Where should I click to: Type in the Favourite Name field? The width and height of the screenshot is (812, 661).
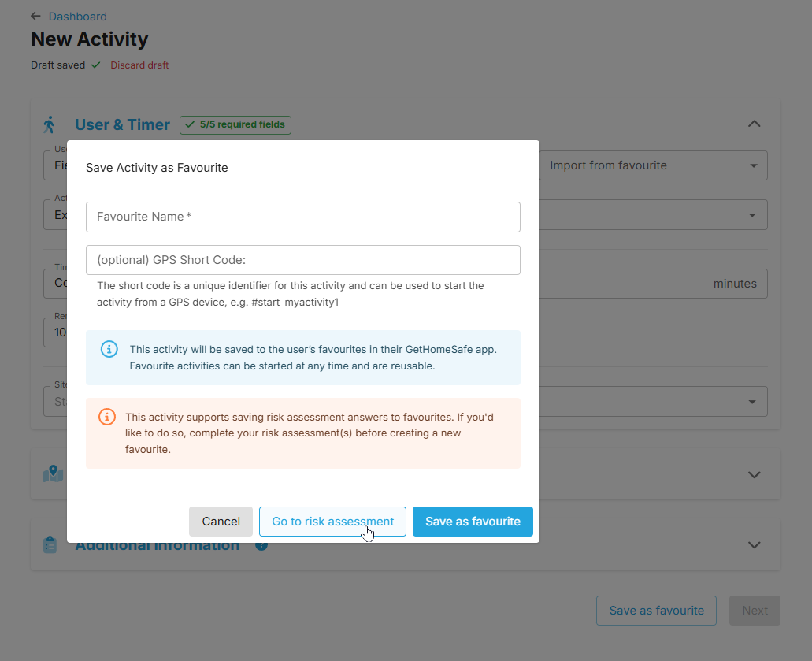click(x=302, y=217)
